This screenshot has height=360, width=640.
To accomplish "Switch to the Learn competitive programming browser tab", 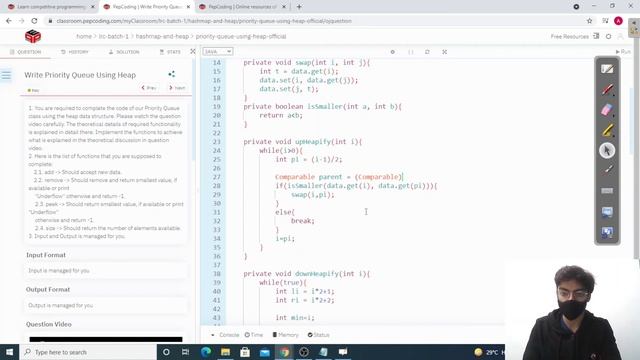I will pos(51,7).
